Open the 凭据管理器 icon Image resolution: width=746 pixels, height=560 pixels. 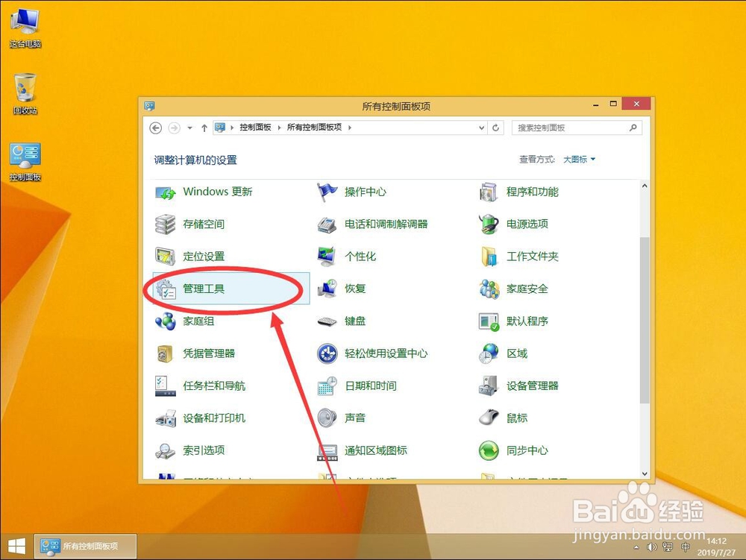(x=166, y=353)
